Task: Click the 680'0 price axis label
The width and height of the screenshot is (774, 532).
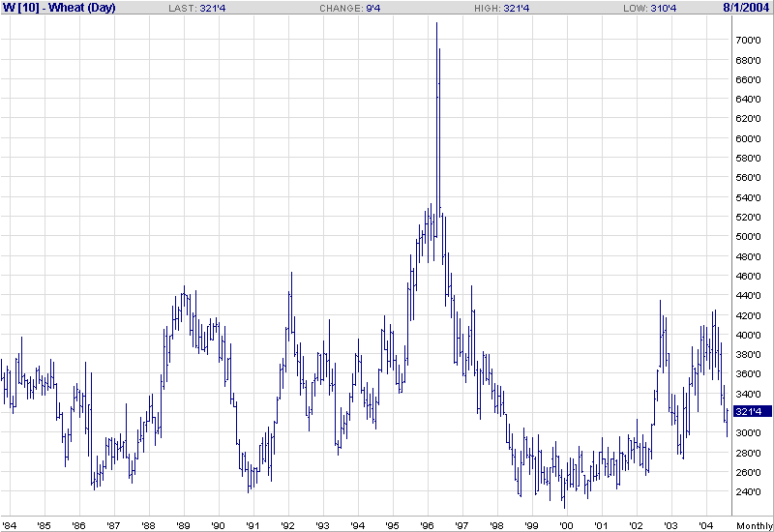Action: pyautogui.click(x=748, y=60)
